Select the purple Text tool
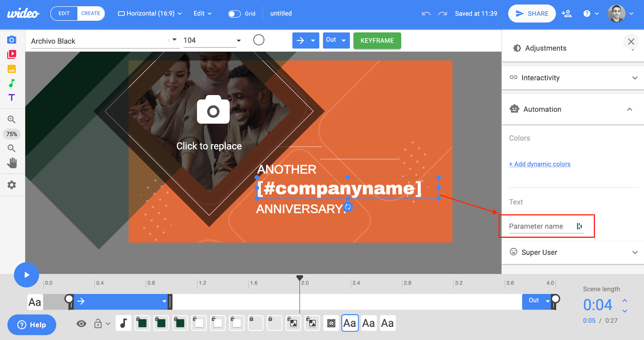 12,97
